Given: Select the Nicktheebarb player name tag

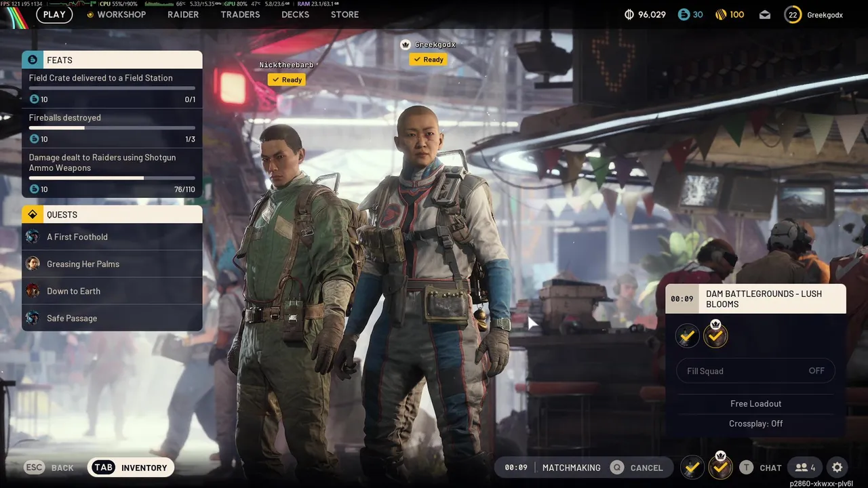Looking at the screenshot, I should click(286, 65).
